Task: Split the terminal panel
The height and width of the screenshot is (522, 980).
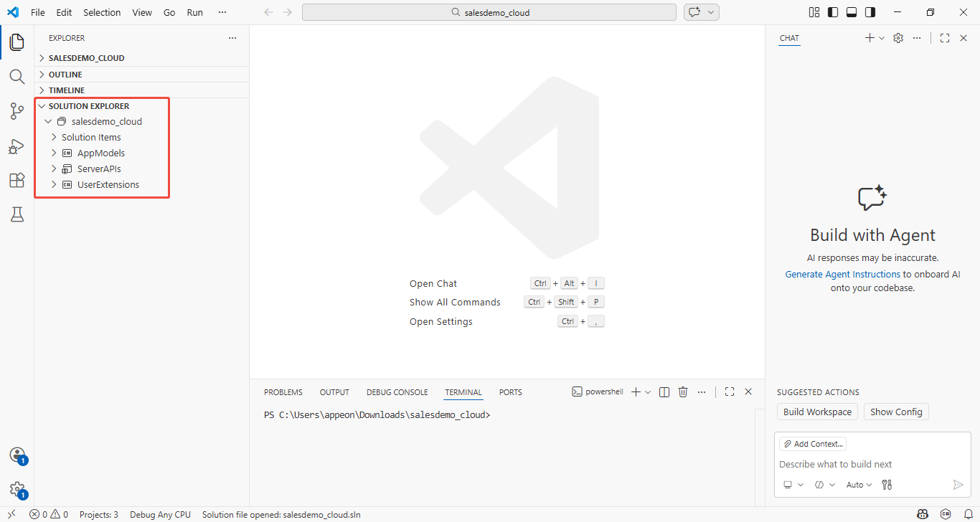Action: pyautogui.click(x=664, y=392)
